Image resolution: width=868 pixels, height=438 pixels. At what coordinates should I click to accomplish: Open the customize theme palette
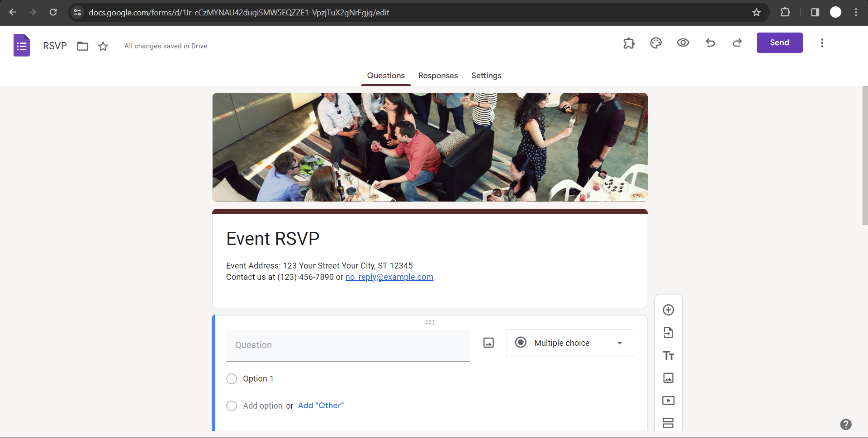pos(656,43)
